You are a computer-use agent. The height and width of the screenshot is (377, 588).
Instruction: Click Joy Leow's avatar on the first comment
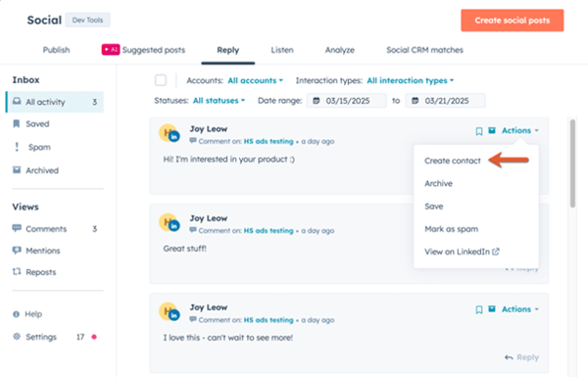170,133
